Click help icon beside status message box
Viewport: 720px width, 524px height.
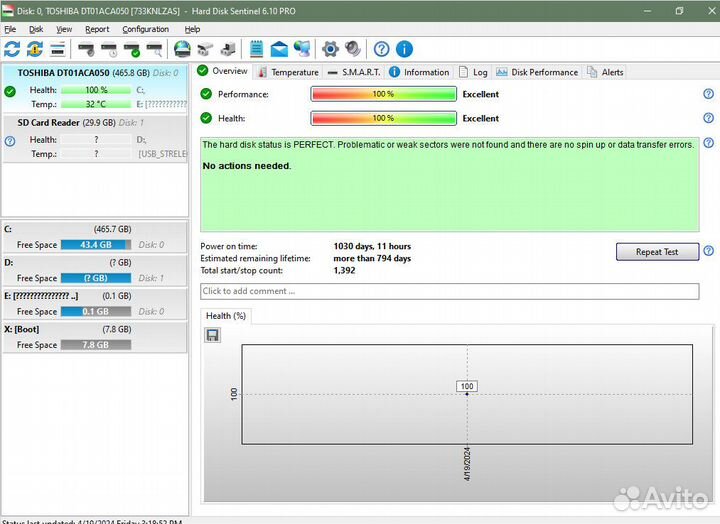pos(709,143)
